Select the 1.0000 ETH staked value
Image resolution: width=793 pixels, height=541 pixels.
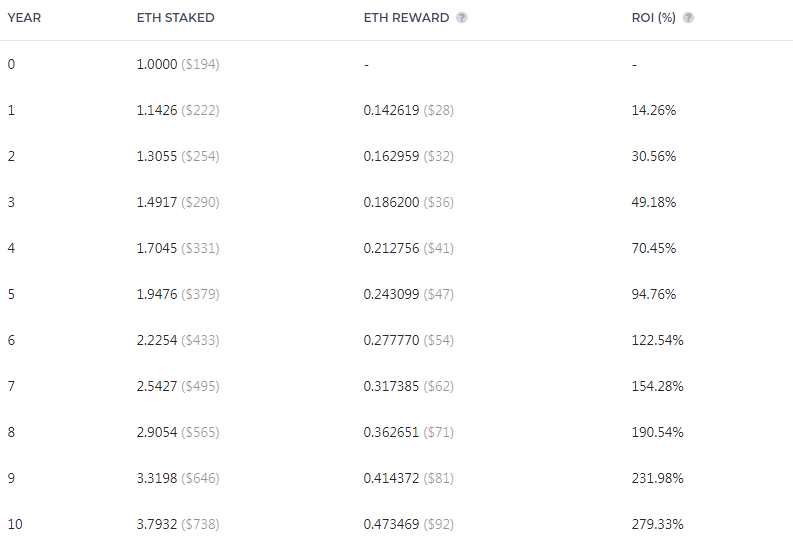(157, 64)
